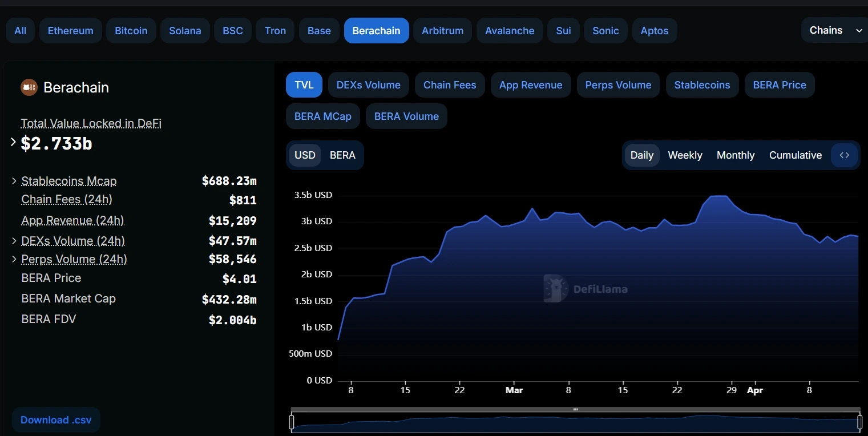
Task: Toggle the TVL chart series
Action: (x=304, y=85)
